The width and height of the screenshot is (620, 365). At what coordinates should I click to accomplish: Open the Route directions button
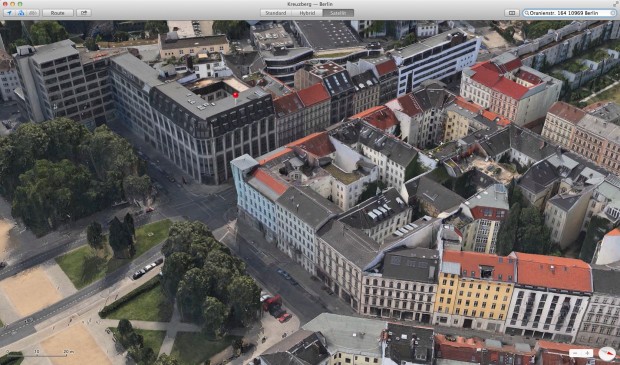pos(58,13)
